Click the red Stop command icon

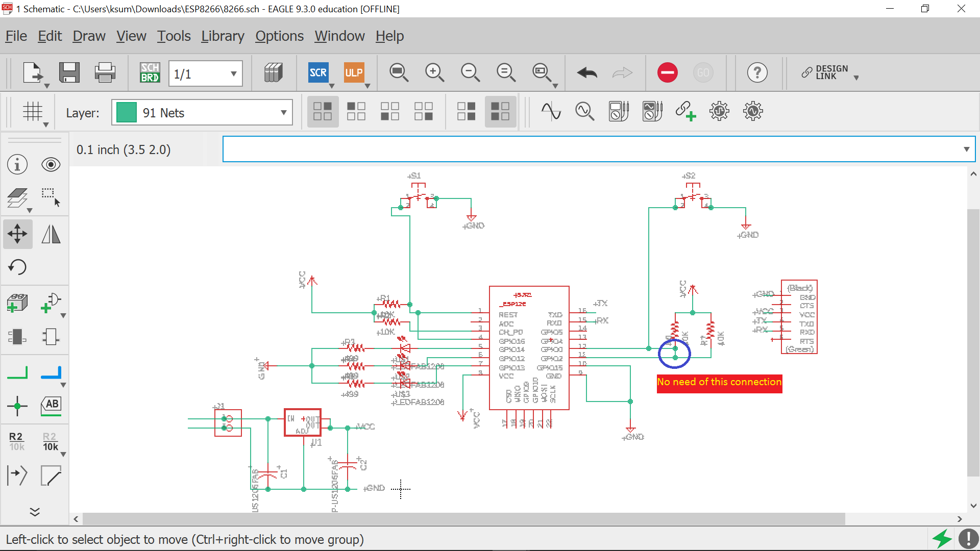point(667,72)
